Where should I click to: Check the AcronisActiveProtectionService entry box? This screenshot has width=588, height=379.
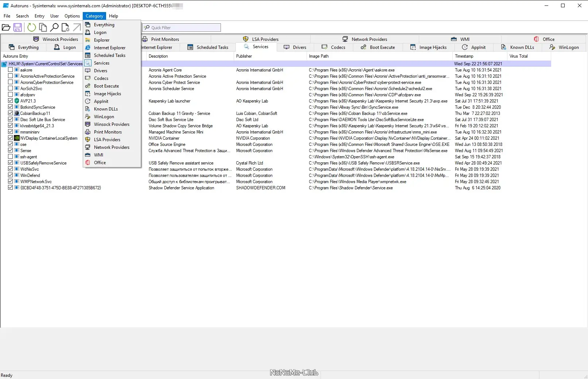tap(11, 76)
